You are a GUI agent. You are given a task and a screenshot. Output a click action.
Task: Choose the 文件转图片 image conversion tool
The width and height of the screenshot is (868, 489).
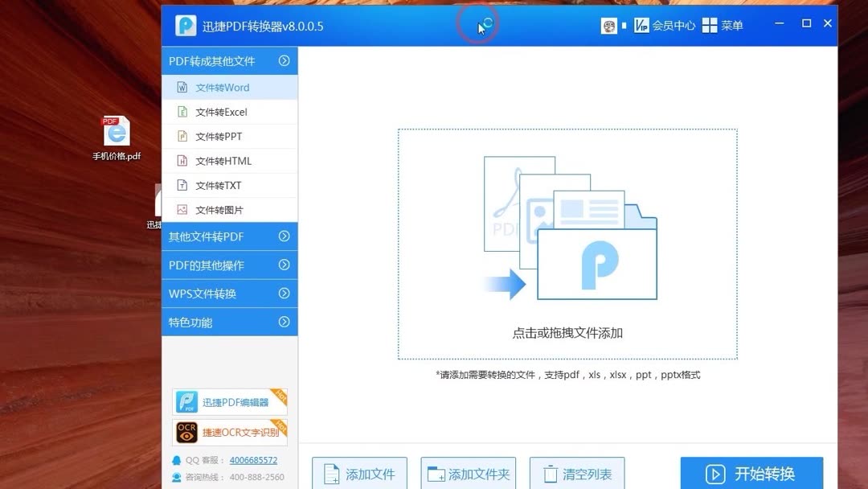pos(214,209)
